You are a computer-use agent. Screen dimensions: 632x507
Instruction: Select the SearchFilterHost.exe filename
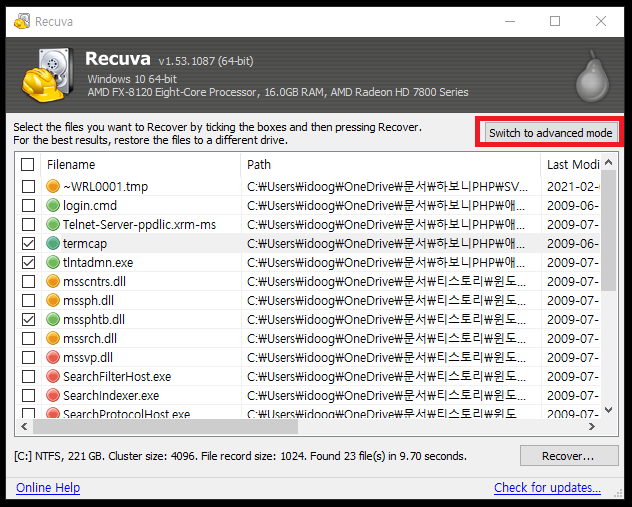point(117,376)
